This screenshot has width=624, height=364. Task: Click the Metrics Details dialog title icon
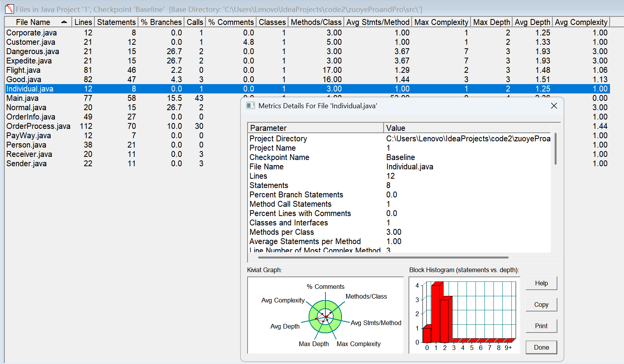251,106
